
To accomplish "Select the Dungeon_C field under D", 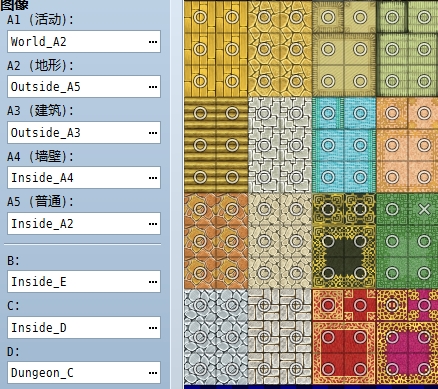I will [84, 373].
